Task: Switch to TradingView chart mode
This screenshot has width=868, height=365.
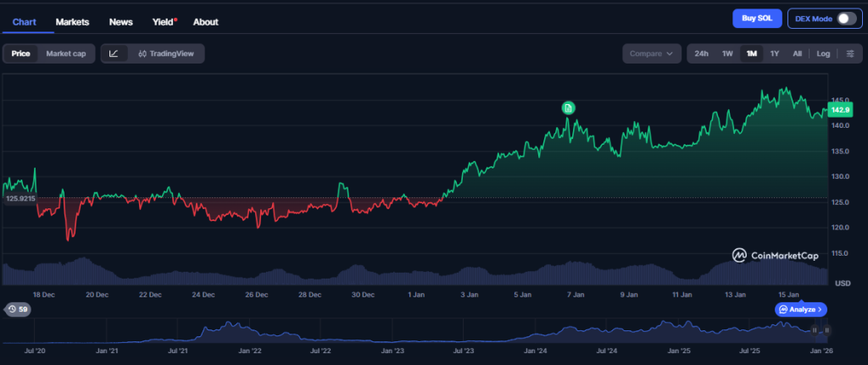Action: point(166,53)
